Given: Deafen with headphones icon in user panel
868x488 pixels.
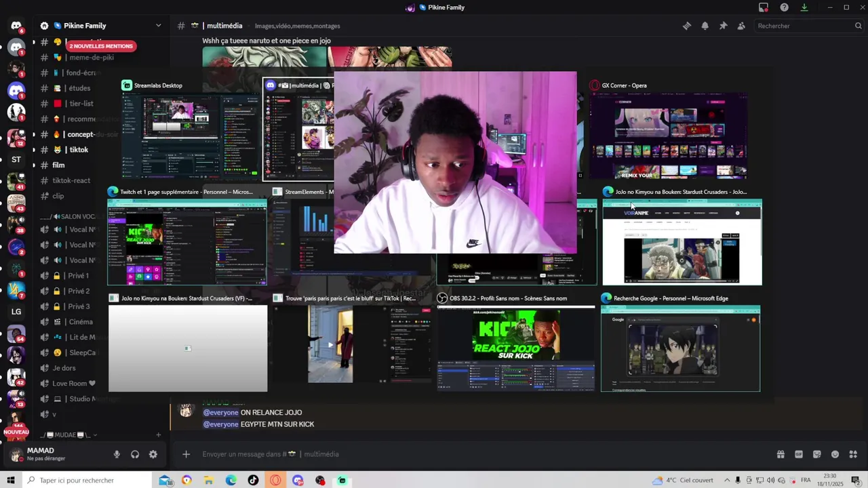Looking at the screenshot, I should (x=135, y=454).
